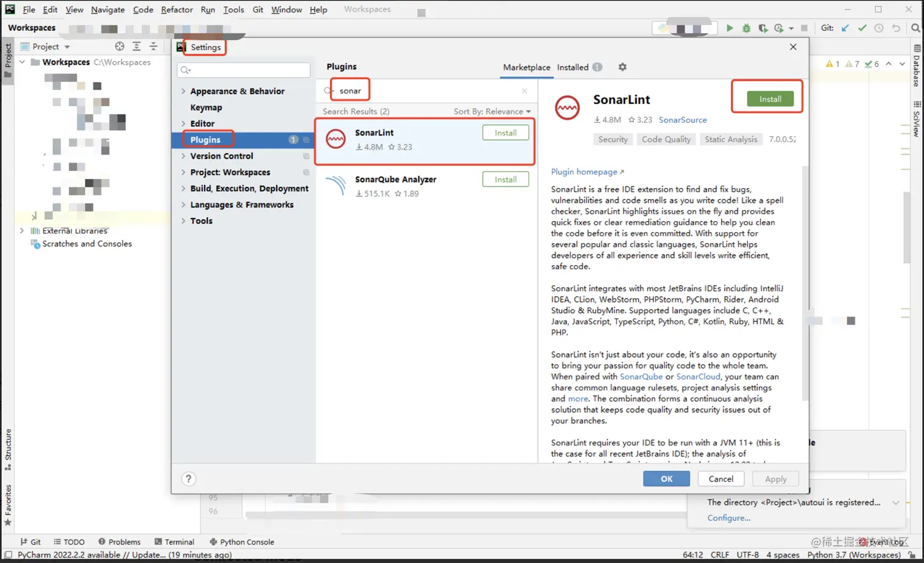Open the Profile run icon
The image size is (924, 563).
pyautogui.click(x=779, y=28)
